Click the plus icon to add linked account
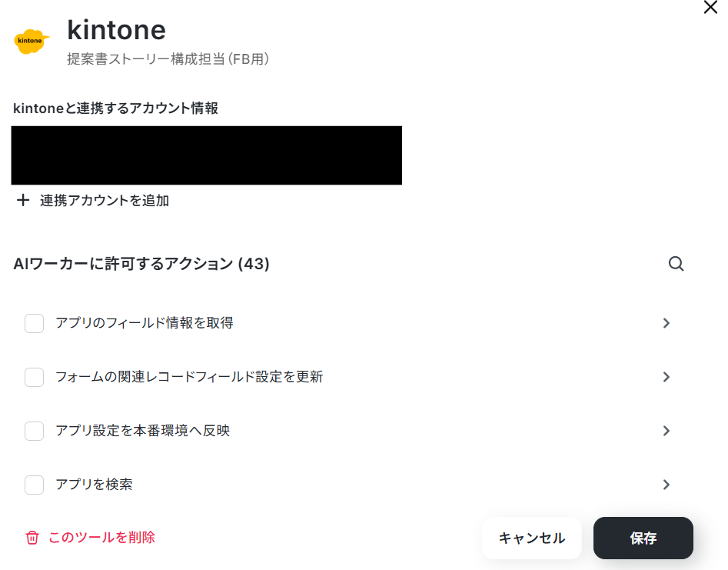 point(23,200)
